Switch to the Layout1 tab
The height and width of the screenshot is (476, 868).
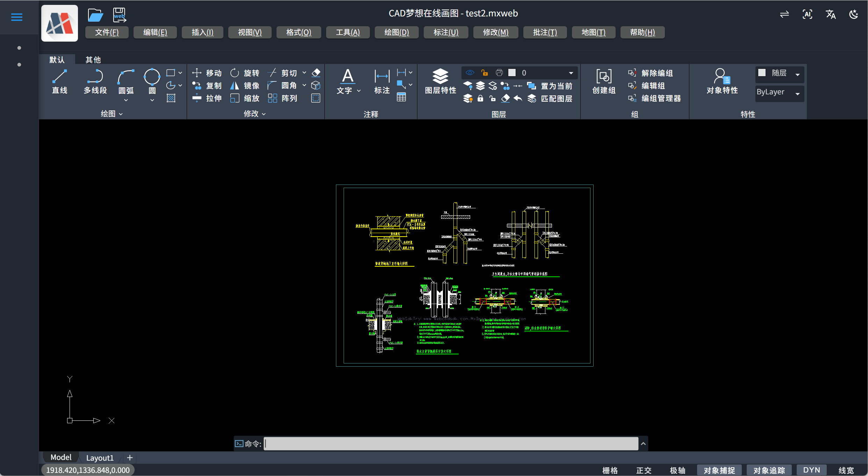[x=100, y=457]
